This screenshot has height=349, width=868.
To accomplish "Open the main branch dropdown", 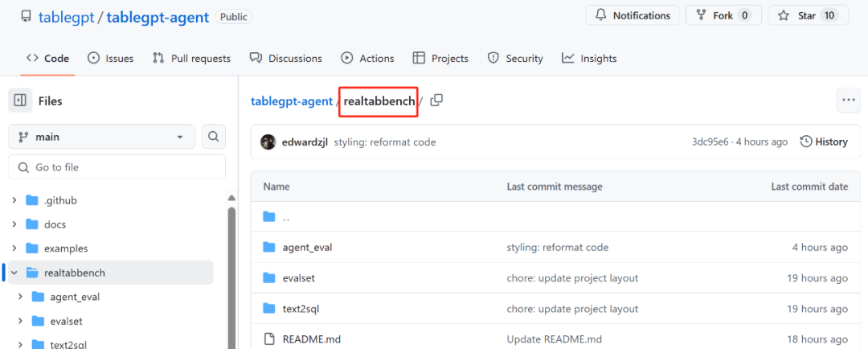I will tap(102, 137).
